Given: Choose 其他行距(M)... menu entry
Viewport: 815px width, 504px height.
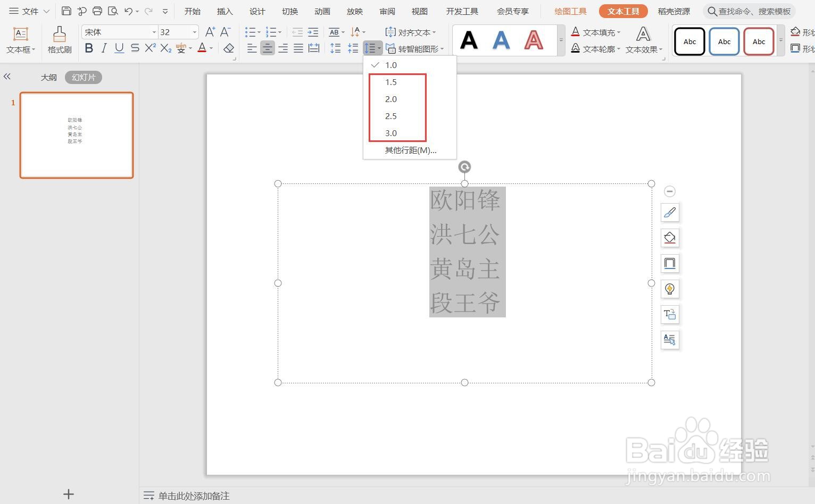Looking at the screenshot, I should tap(410, 150).
